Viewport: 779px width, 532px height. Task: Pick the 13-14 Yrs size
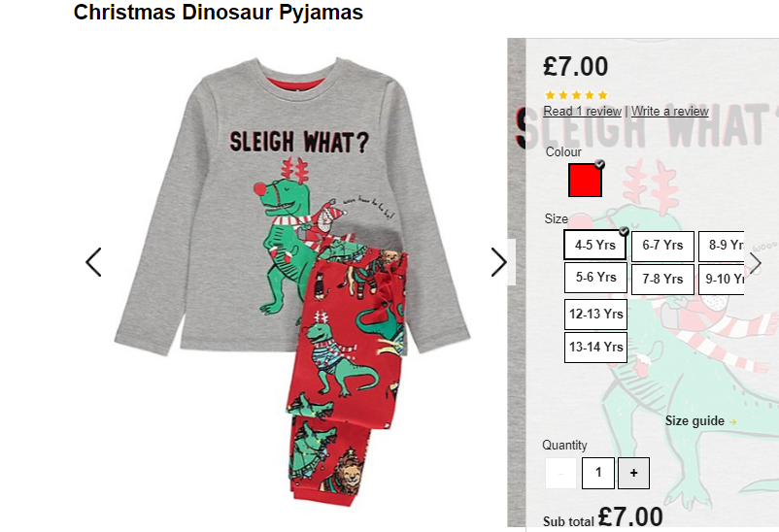point(595,348)
